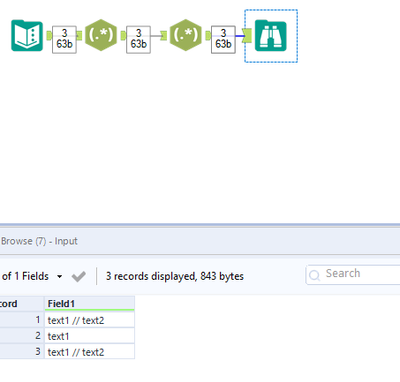This screenshot has width=400, height=382.
Task: Select cell 'text1' in row 2
Action: 89,336
